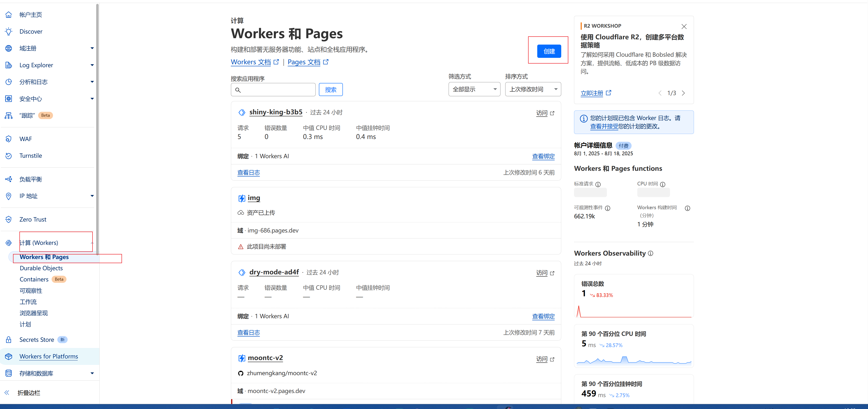Click info icon next to 可观测性事件
Viewport: 868px width, 409px height.
[608, 208]
